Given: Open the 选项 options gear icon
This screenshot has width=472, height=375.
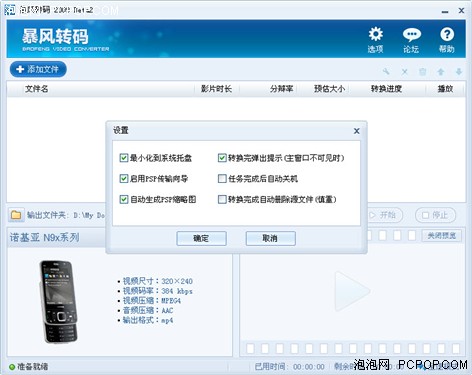Looking at the screenshot, I should pyautogui.click(x=376, y=39).
